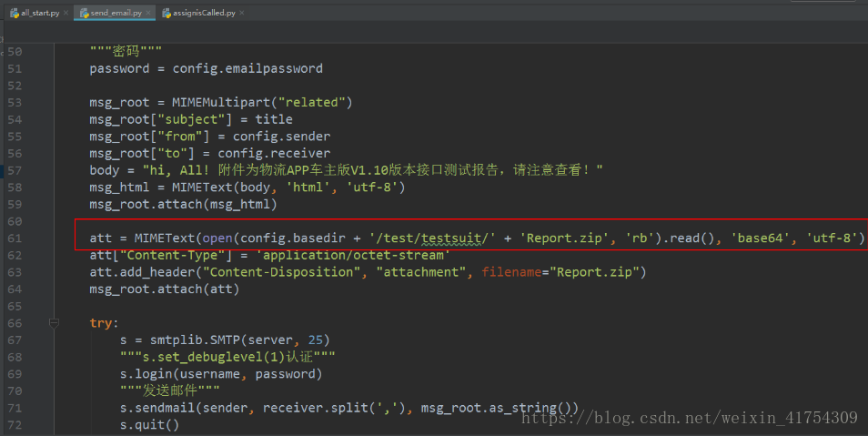Select the send_email.py editor tab
The height and width of the screenshot is (436, 868).
(116, 13)
